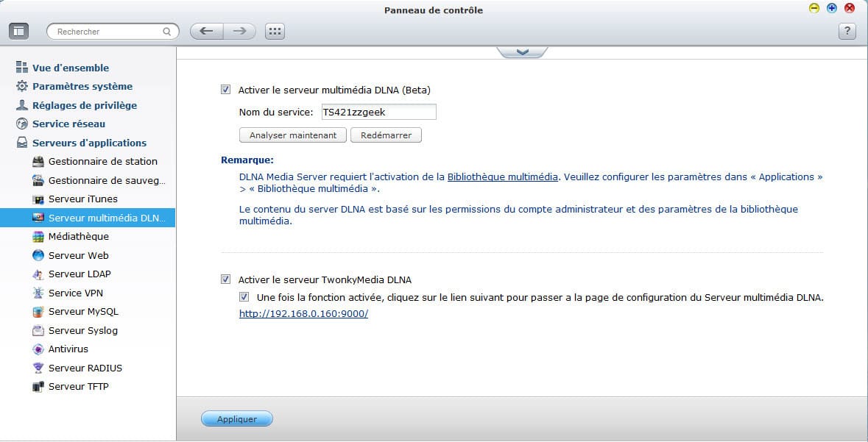This screenshot has width=868, height=442.
Task: Minimize the Panneau de contrôle window
Action: tap(814, 8)
